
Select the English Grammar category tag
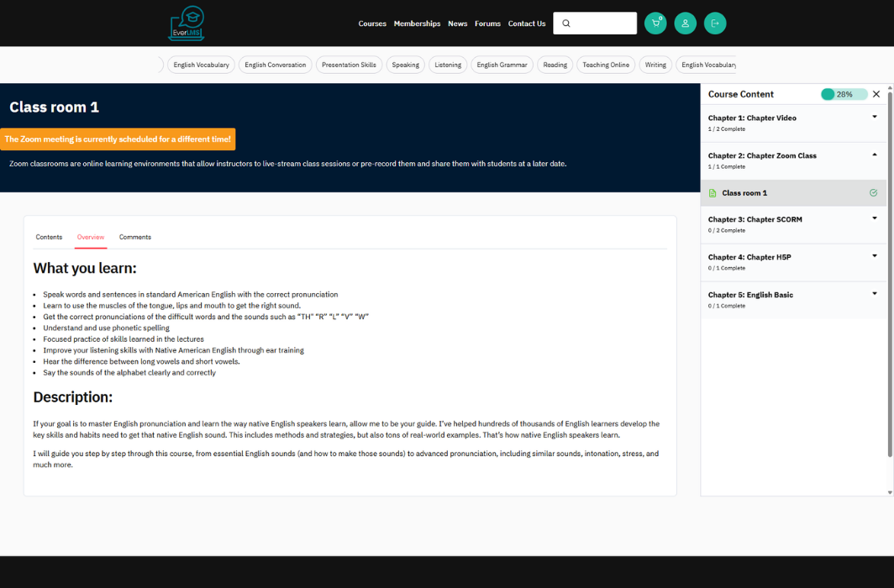[502, 65]
